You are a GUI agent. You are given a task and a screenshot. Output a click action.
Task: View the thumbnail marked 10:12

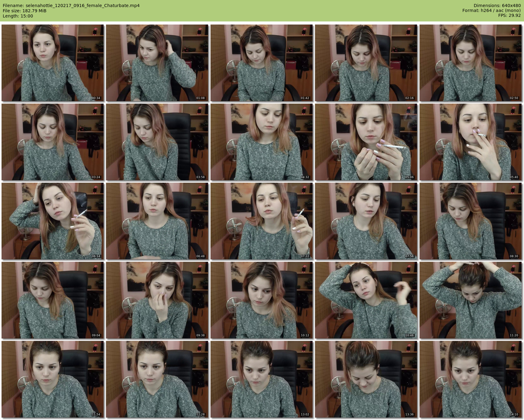point(262,300)
